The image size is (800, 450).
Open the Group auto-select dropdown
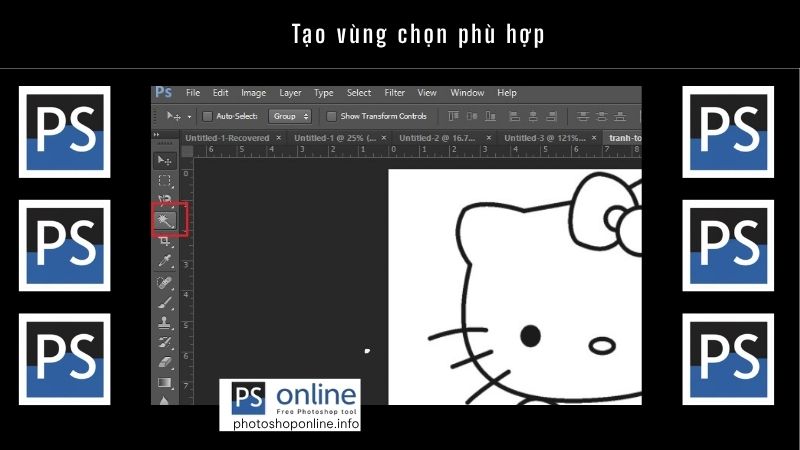tap(290, 116)
